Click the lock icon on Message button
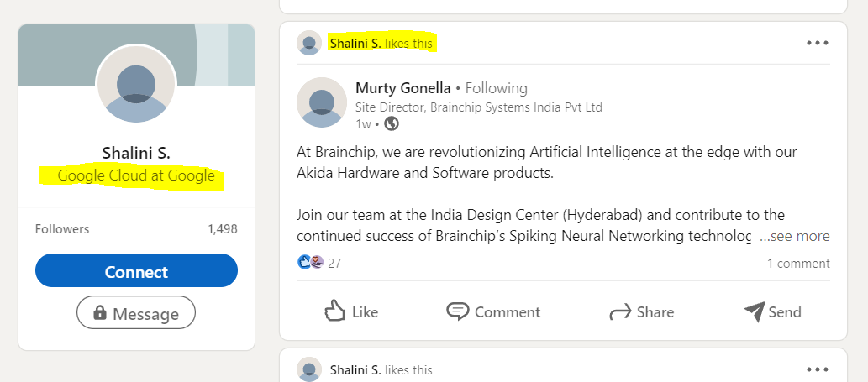Screen dimensions: 868x382 100,313
